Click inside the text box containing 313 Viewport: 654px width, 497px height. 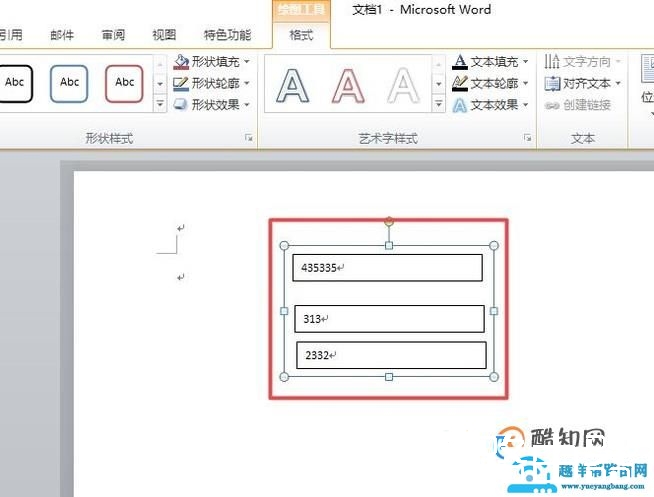(389, 319)
